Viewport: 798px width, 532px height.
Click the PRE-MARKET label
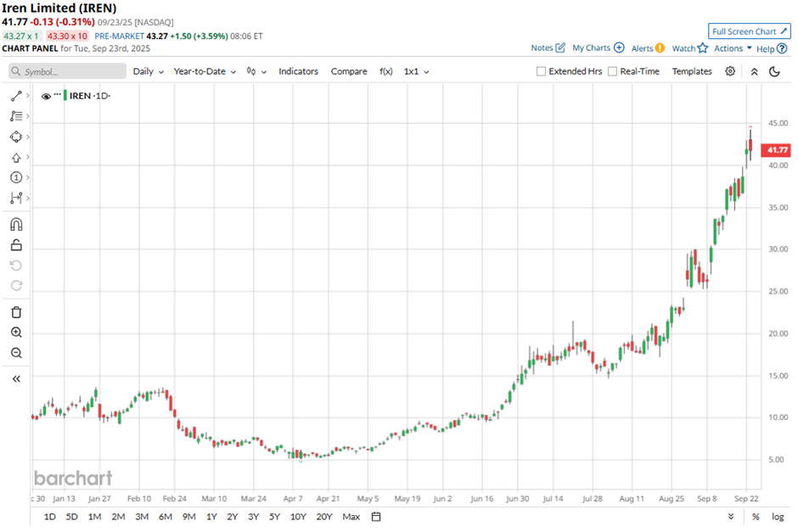click(x=119, y=36)
